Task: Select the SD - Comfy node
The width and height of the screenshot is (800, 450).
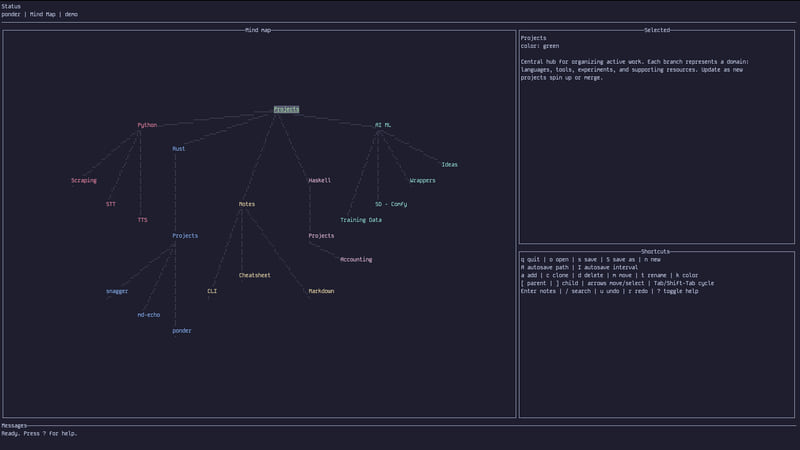Action: click(x=391, y=204)
